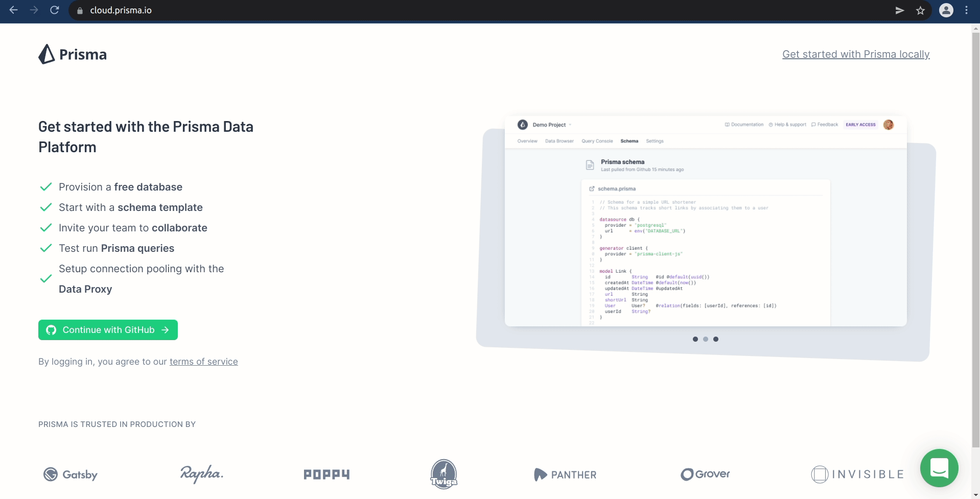Open the browser three-dot menu
Image resolution: width=980 pixels, height=499 pixels.
(966, 10)
